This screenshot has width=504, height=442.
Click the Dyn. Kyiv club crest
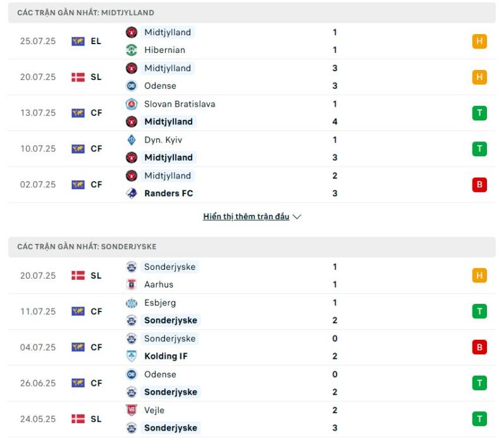[x=131, y=139]
